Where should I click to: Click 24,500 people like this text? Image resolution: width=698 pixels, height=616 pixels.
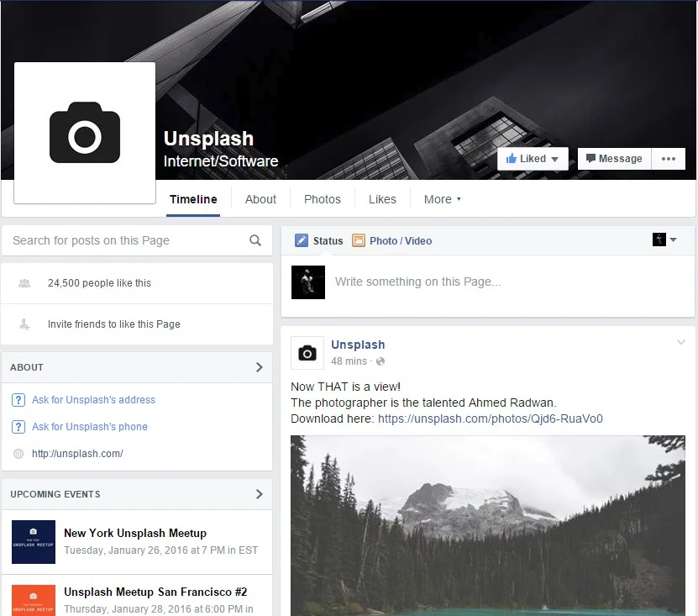tap(99, 283)
